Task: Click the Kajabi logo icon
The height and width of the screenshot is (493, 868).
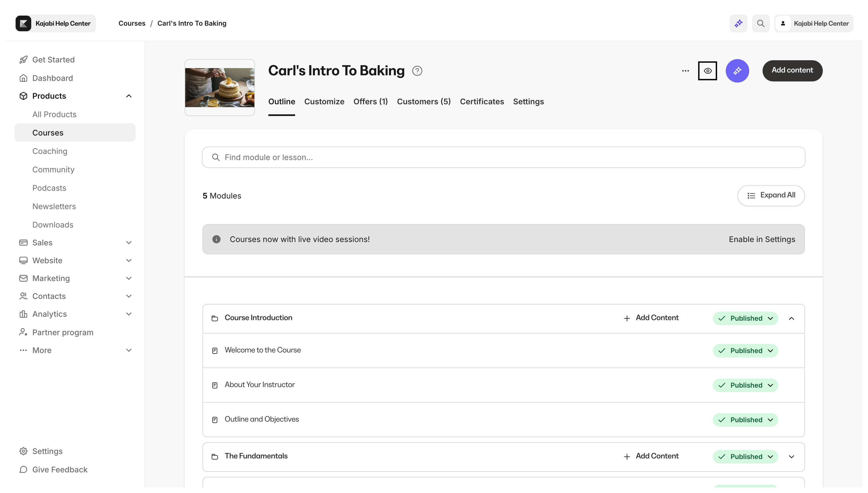Action: pos(23,23)
